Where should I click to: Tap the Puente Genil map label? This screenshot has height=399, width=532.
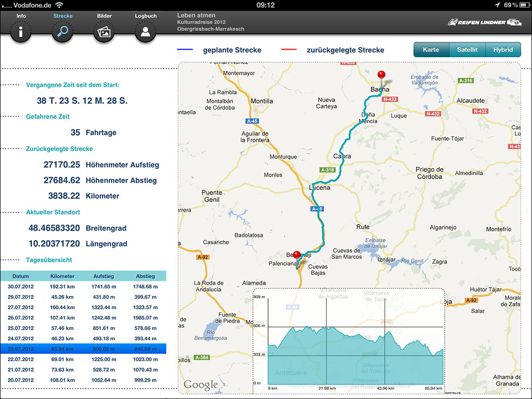point(212,196)
